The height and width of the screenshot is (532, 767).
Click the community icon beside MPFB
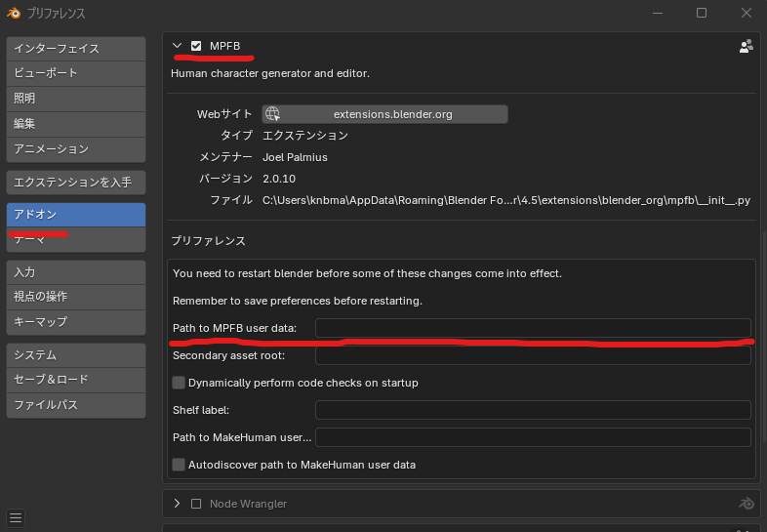pos(746,47)
